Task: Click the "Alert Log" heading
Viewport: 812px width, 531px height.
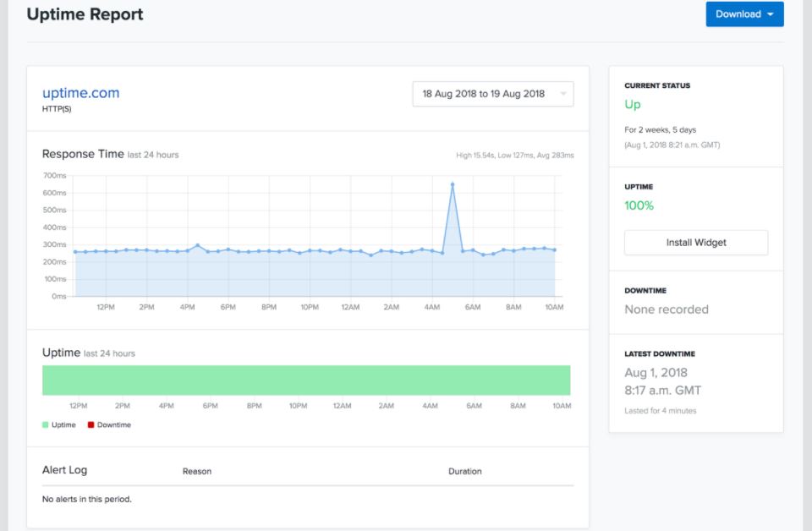Action: pos(65,470)
